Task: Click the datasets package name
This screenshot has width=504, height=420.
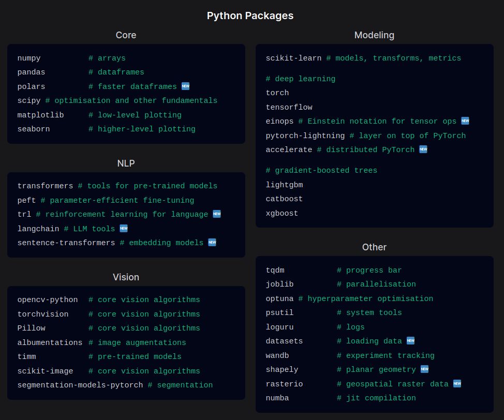Action: click(284, 341)
